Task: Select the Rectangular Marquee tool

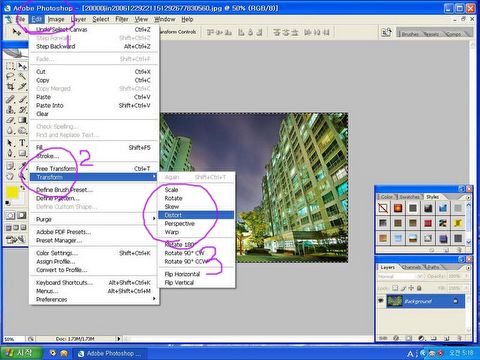Action: click(x=10, y=66)
